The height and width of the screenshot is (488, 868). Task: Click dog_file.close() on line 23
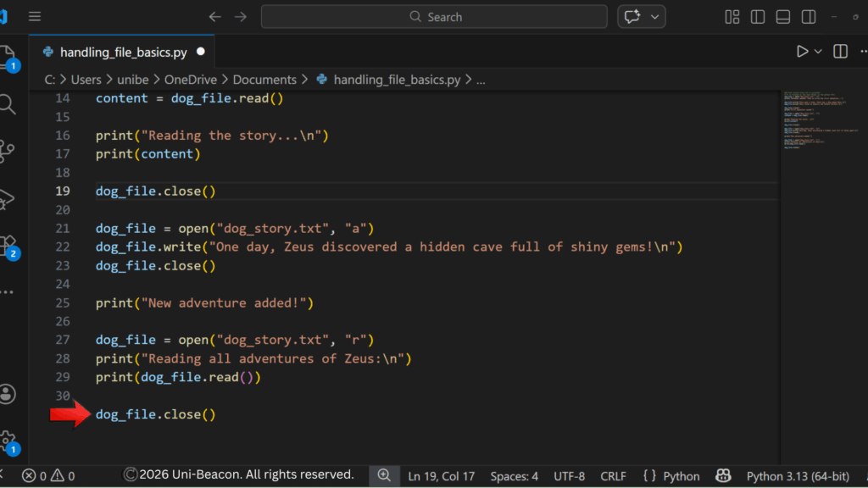(156, 265)
